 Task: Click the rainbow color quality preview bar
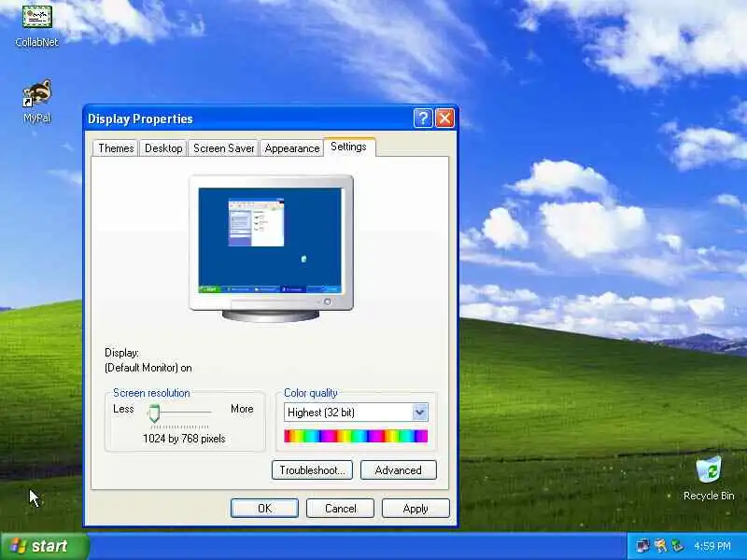(x=356, y=436)
